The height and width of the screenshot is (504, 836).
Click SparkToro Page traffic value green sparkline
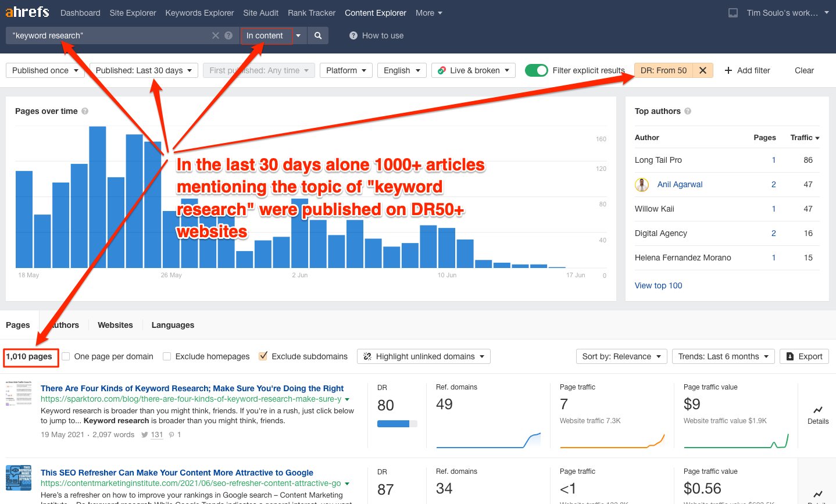736,440
